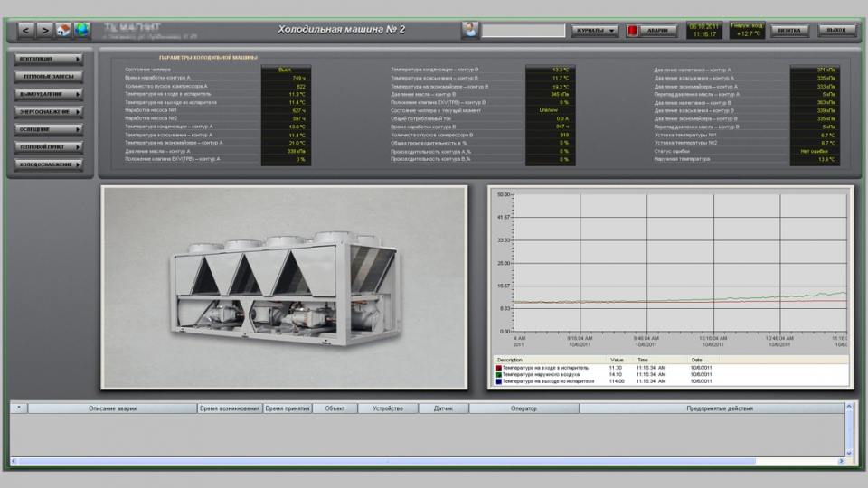Click the alarm list scroll left arrow
The height and width of the screenshot is (488, 868).
(x=14, y=461)
